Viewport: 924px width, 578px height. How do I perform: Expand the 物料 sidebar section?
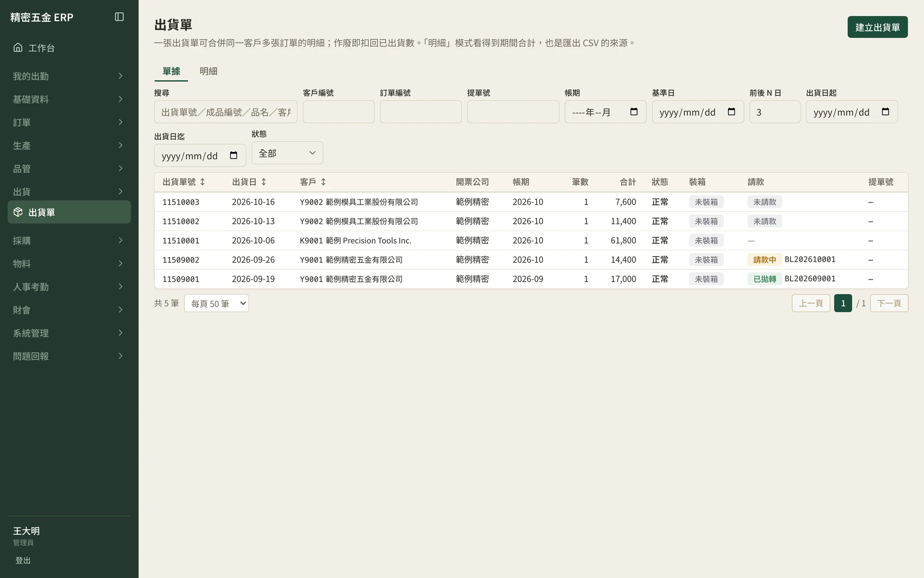point(69,263)
